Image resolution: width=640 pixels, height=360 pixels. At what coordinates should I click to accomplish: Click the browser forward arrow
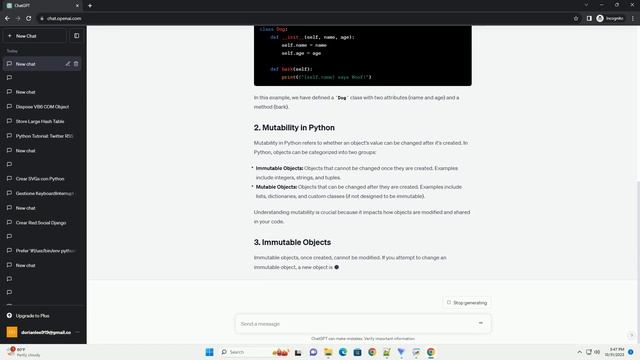click(18, 18)
